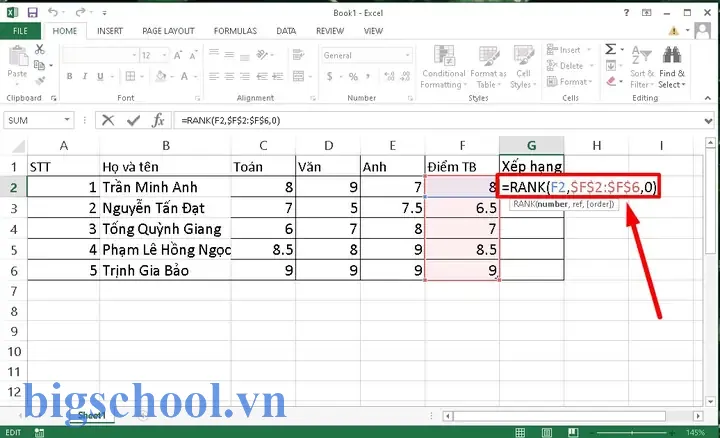Click the Format Painter brush icon
Viewport: 720px width, 438px height.
[40, 81]
